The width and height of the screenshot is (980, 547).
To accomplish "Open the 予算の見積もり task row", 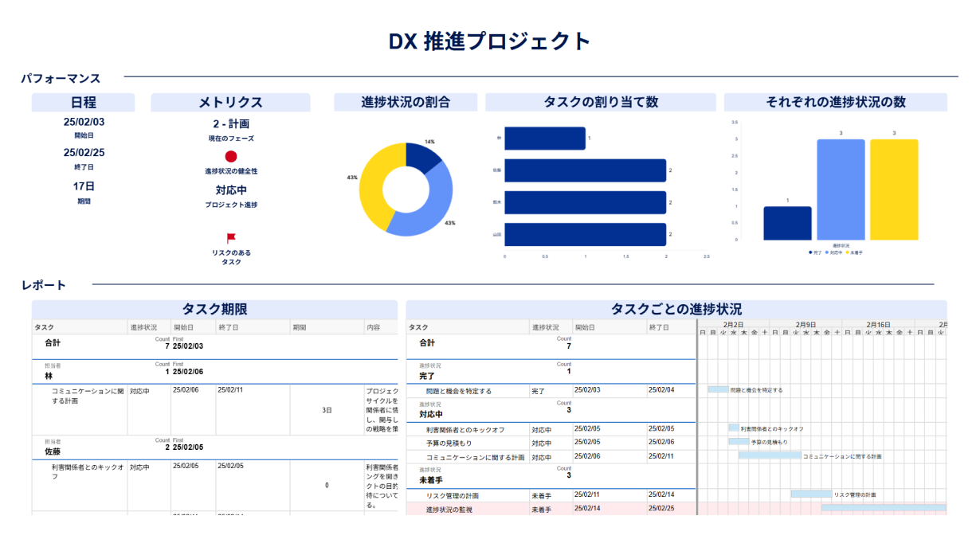I will [x=449, y=443].
